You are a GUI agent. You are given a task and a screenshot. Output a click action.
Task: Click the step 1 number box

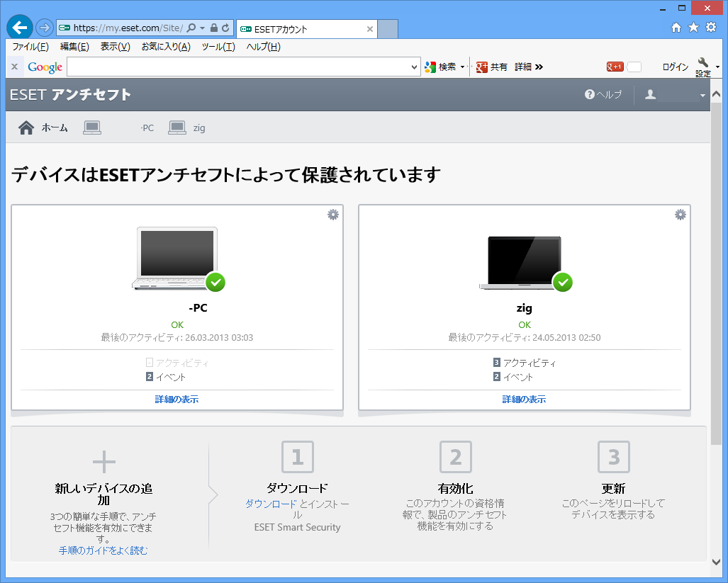(x=298, y=458)
